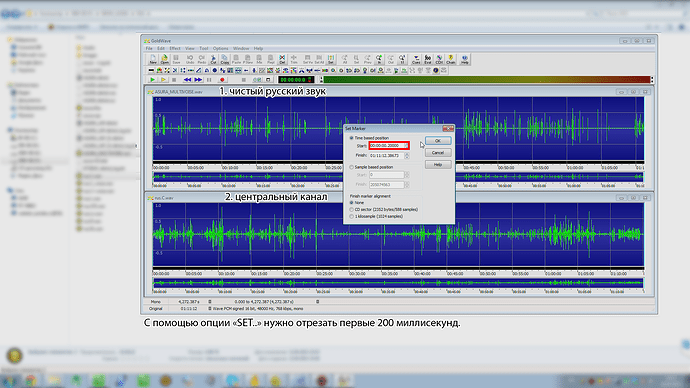The image size is (690, 388).
Task: Click the time-based Finish time input field
Action: point(387,156)
